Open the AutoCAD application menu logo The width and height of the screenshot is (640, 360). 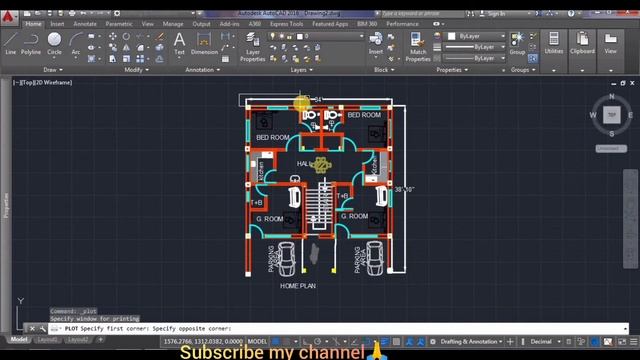[x=9, y=18]
